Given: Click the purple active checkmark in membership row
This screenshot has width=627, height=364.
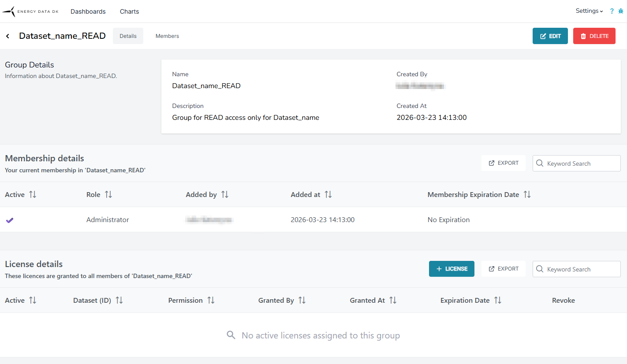Looking at the screenshot, I should [x=10, y=220].
